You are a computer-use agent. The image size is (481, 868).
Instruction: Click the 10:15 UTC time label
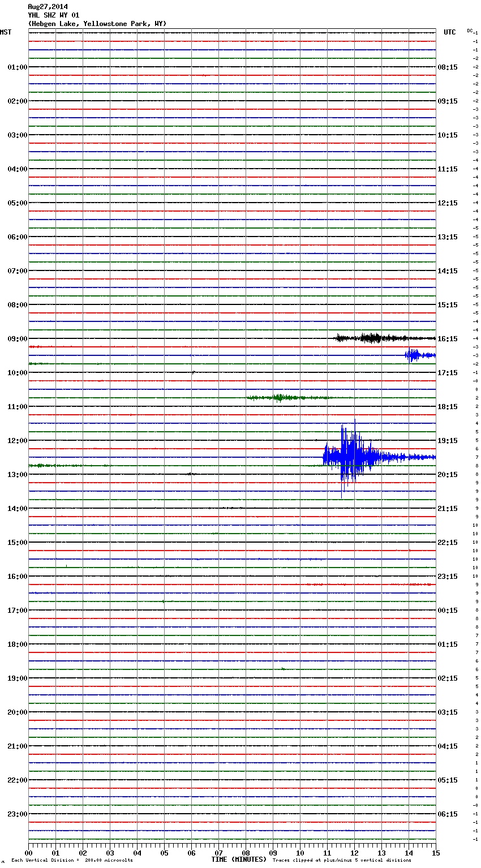(x=448, y=135)
